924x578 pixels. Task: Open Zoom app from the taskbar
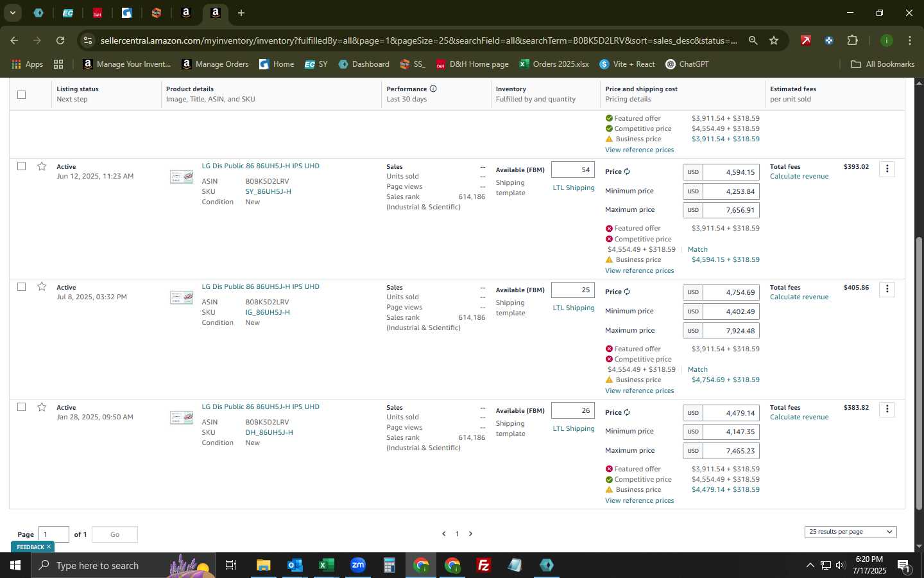point(357,565)
